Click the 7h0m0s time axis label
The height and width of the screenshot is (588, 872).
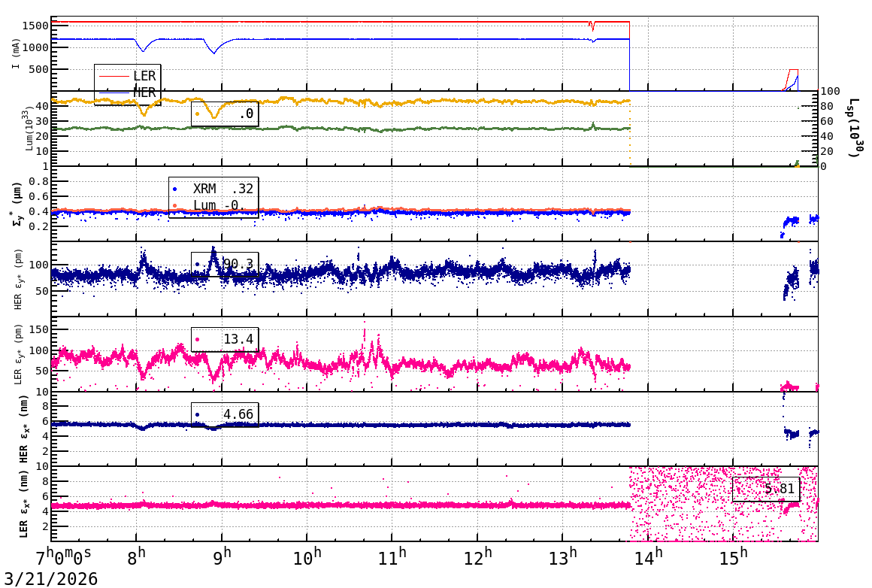tap(63, 556)
